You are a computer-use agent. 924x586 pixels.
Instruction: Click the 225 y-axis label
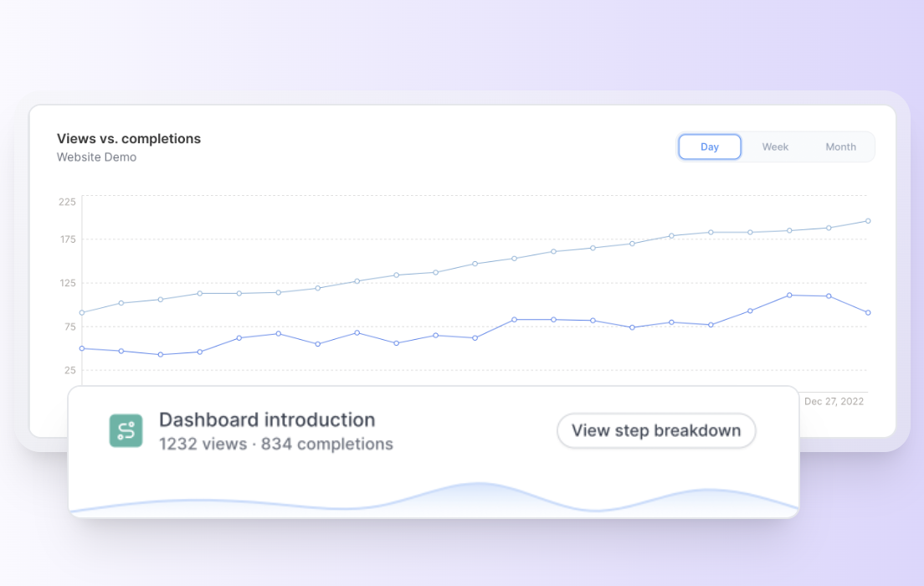coord(67,202)
